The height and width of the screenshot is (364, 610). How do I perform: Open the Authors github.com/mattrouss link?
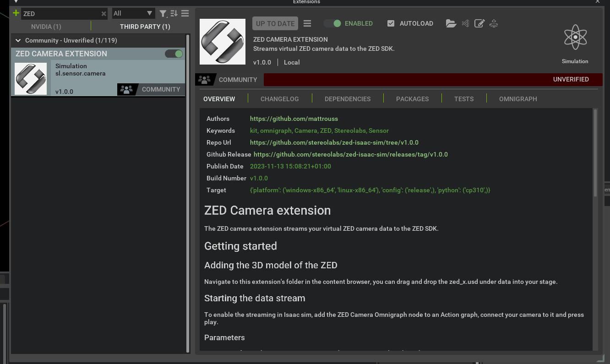pyautogui.click(x=294, y=119)
